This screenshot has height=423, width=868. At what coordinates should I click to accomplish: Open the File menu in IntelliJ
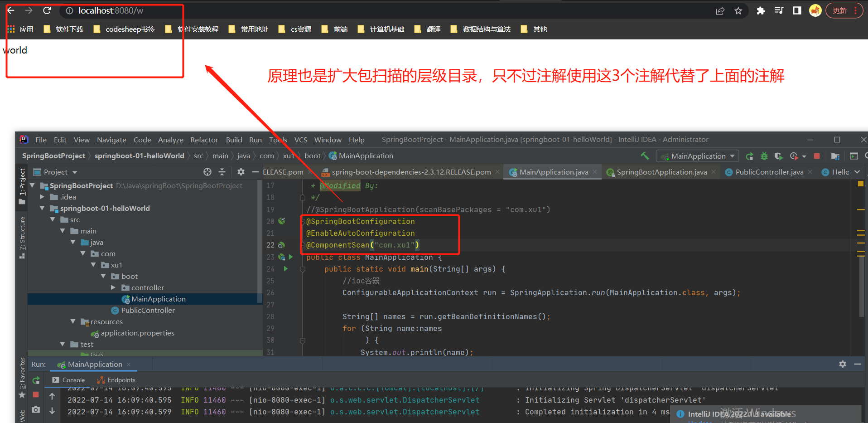click(41, 140)
